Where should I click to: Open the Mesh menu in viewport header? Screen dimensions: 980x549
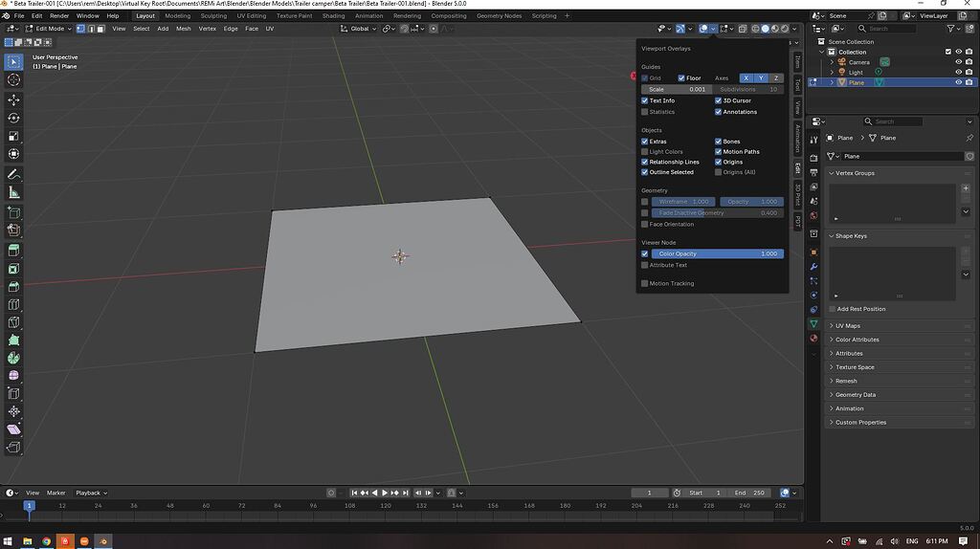point(183,29)
